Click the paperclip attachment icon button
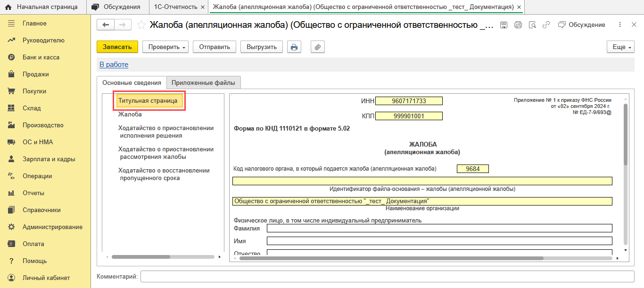The height and width of the screenshot is (288, 644). (x=318, y=47)
